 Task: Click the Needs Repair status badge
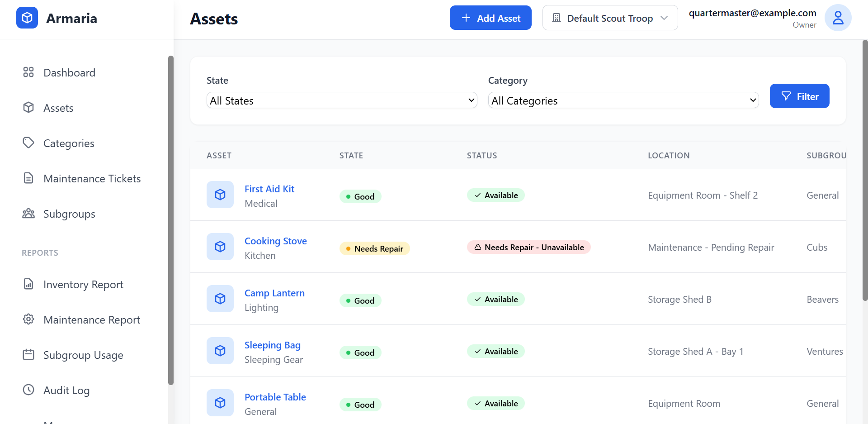[374, 248]
